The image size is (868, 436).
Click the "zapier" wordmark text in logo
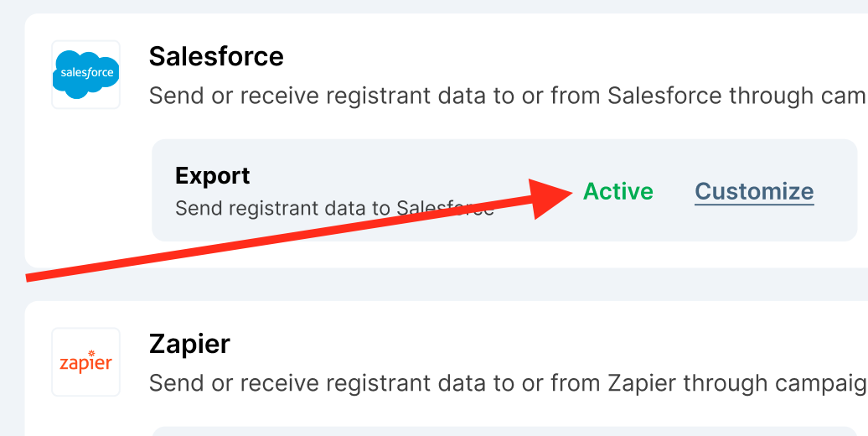click(85, 365)
